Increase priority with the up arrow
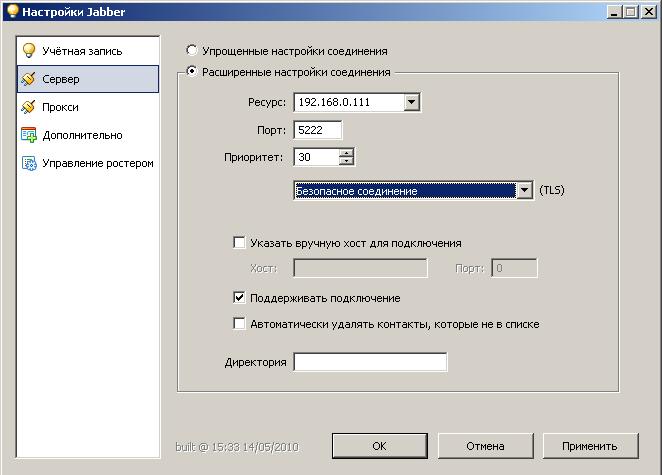This screenshot has height=475, width=662. coord(346,153)
